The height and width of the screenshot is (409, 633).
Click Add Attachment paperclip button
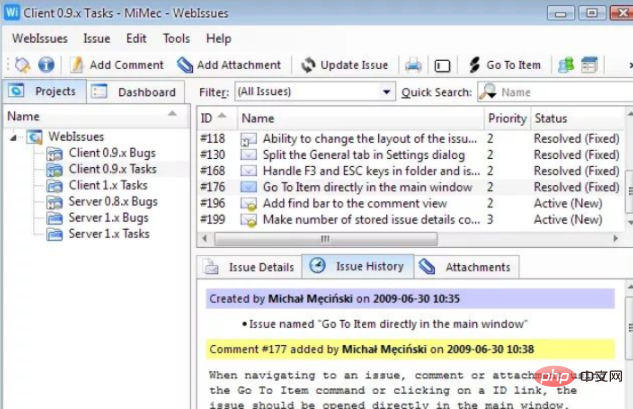point(229,65)
